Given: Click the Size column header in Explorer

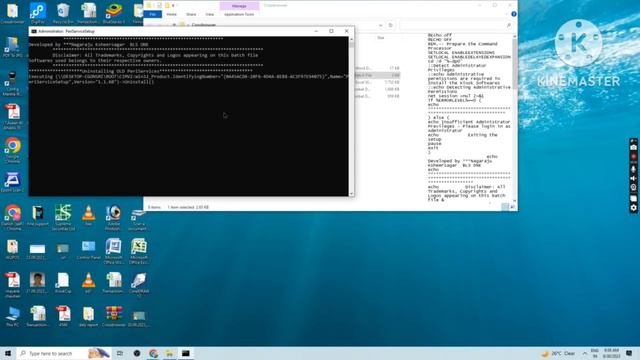Looking at the screenshot, I should click(x=381, y=38).
